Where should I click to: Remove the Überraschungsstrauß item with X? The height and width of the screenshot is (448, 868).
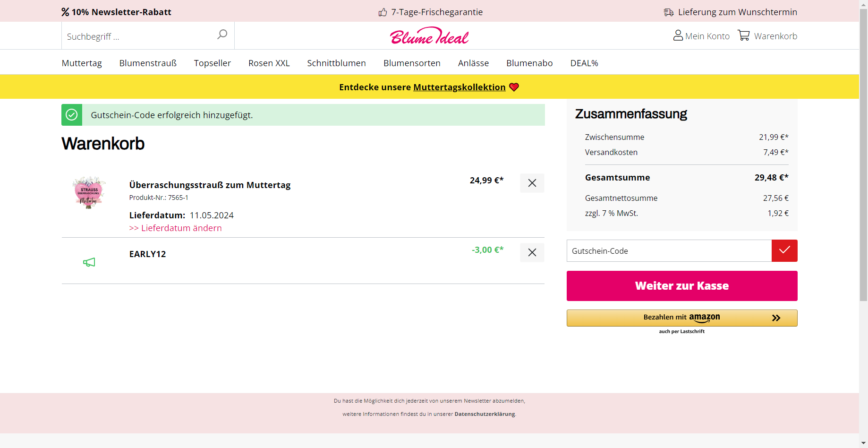click(532, 183)
